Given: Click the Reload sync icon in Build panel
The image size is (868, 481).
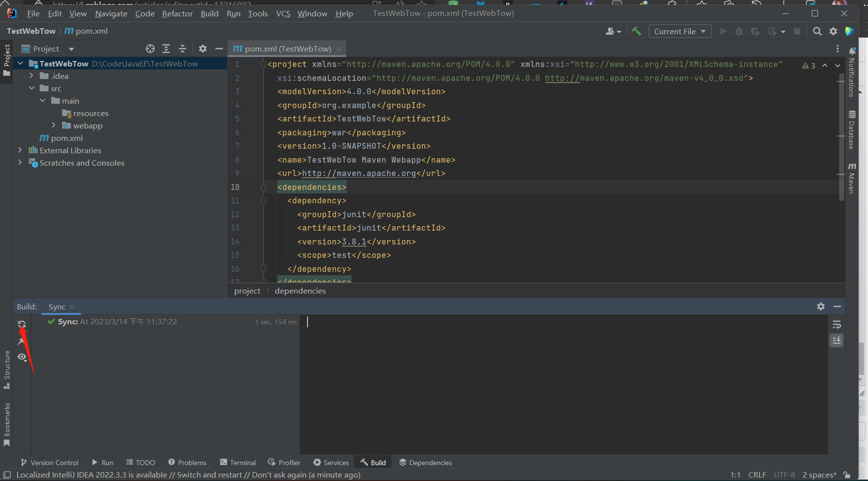Looking at the screenshot, I should [22, 324].
